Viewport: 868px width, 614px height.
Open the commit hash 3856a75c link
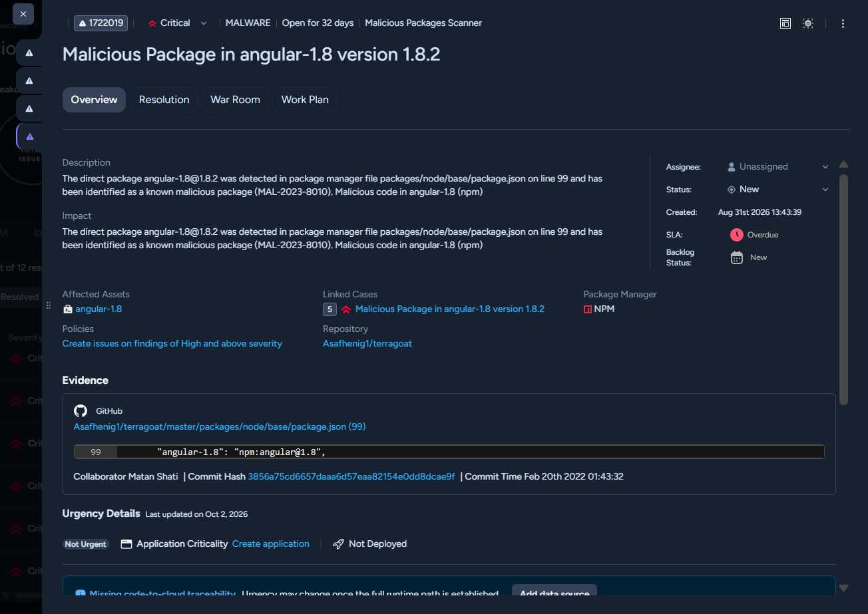pos(351,476)
